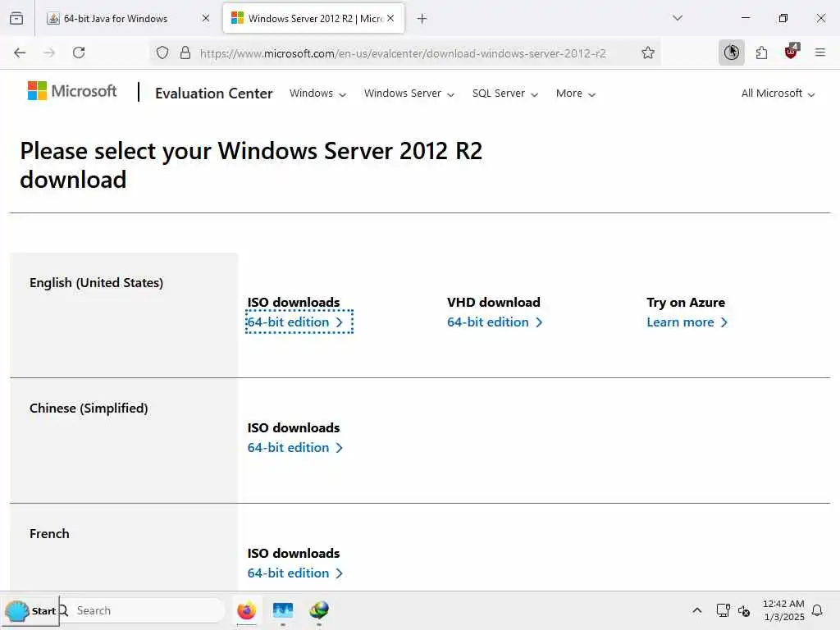
Task: Click the taskbar Search box
Action: [142, 610]
